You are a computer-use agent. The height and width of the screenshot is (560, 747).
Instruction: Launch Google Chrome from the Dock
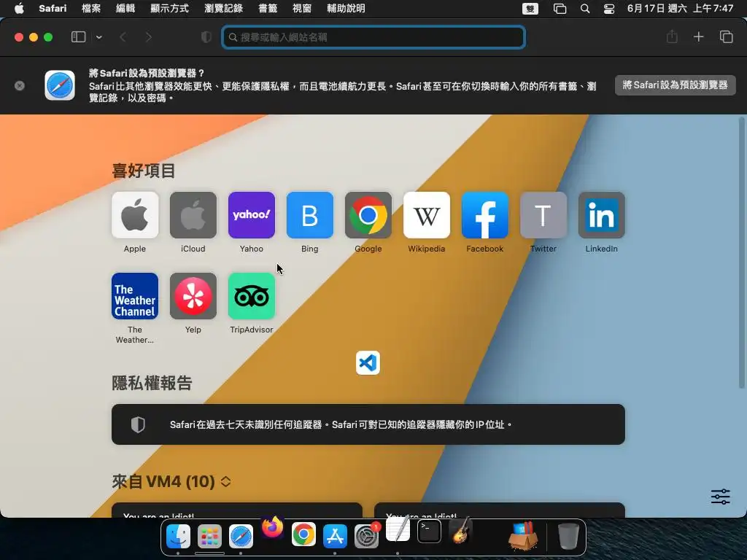point(303,534)
